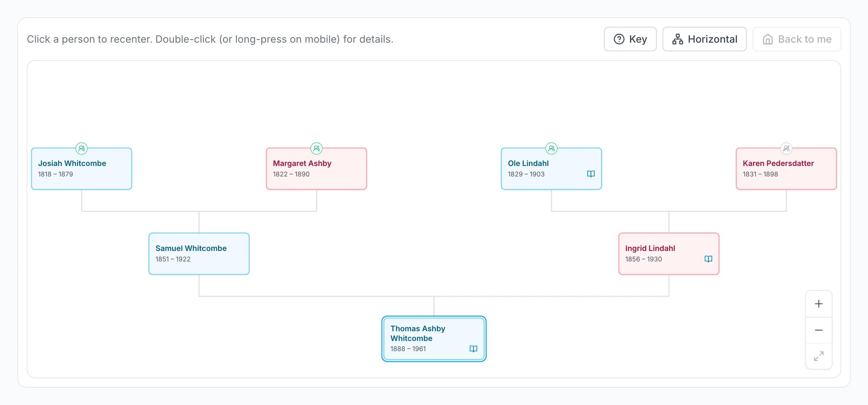Image resolution: width=868 pixels, height=405 pixels.
Task: Click the dates text "1831 – 1898"
Action: [x=760, y=174]
